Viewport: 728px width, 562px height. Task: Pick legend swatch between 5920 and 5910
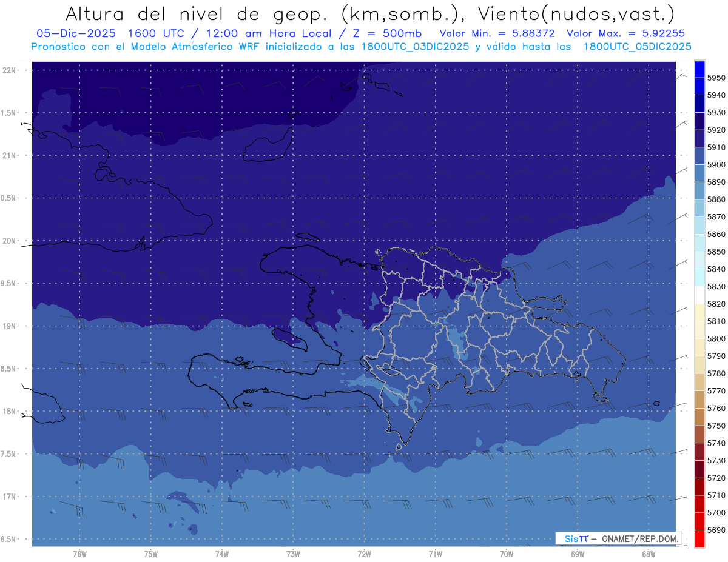(x=699, y=138)
